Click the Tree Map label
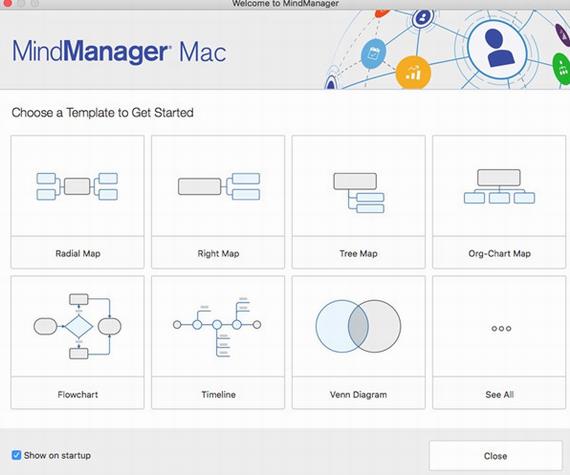 [358, 253]
